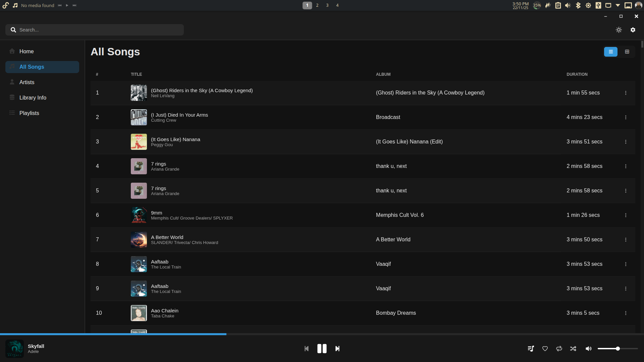Expand the system tray dropdown arrow
644x362 pixels.
tap(618, 5)
